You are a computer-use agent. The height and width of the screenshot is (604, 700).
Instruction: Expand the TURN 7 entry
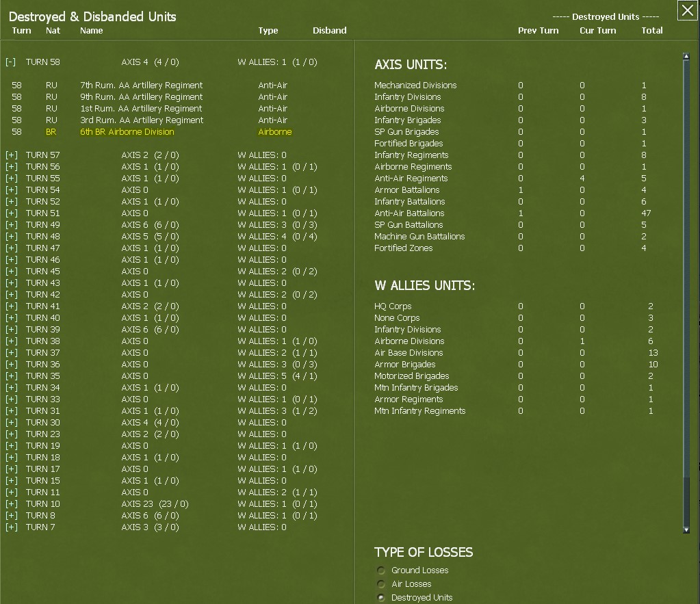[x=10, y=527]
